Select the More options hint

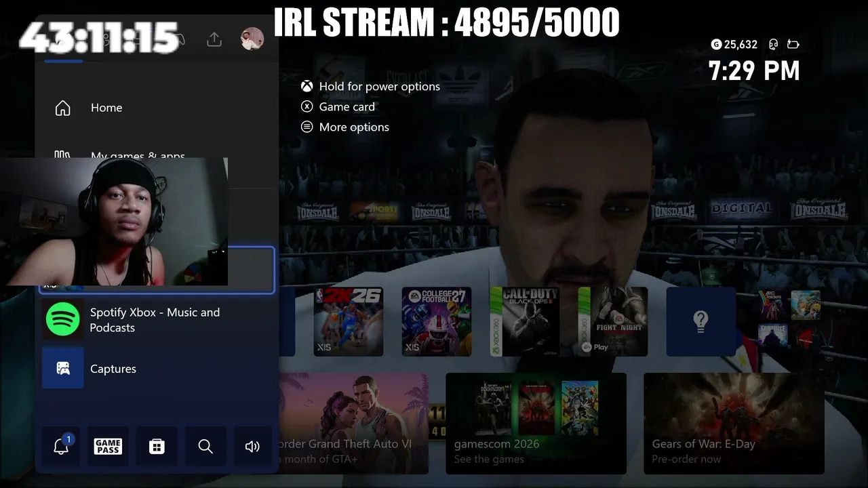pyautogui.click(x=345, y=127)
